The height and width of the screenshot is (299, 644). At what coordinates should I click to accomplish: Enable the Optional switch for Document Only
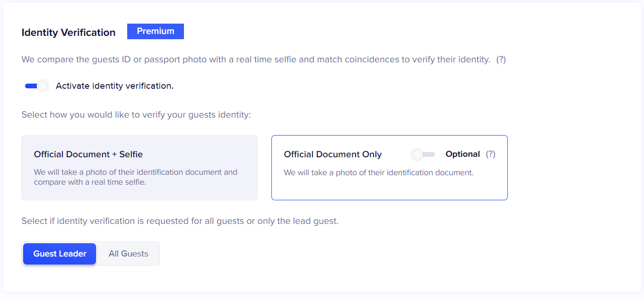coord(423,154)
